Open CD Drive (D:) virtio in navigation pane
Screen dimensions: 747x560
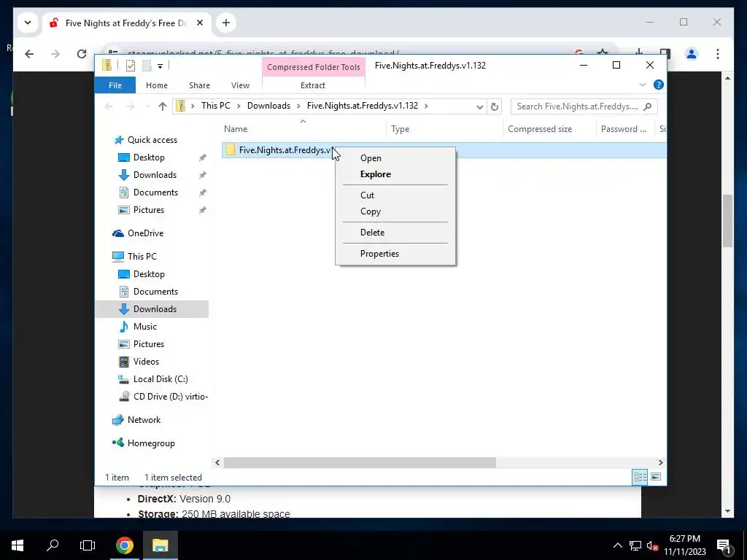(x=171, y=397)
